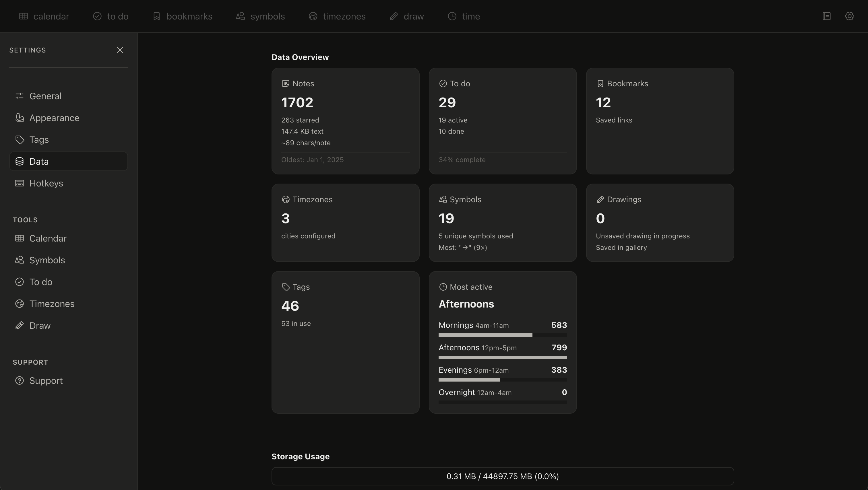This screenshot has height=490, width=868.
Task: Open To do under Tools
Action: point(68,282)
